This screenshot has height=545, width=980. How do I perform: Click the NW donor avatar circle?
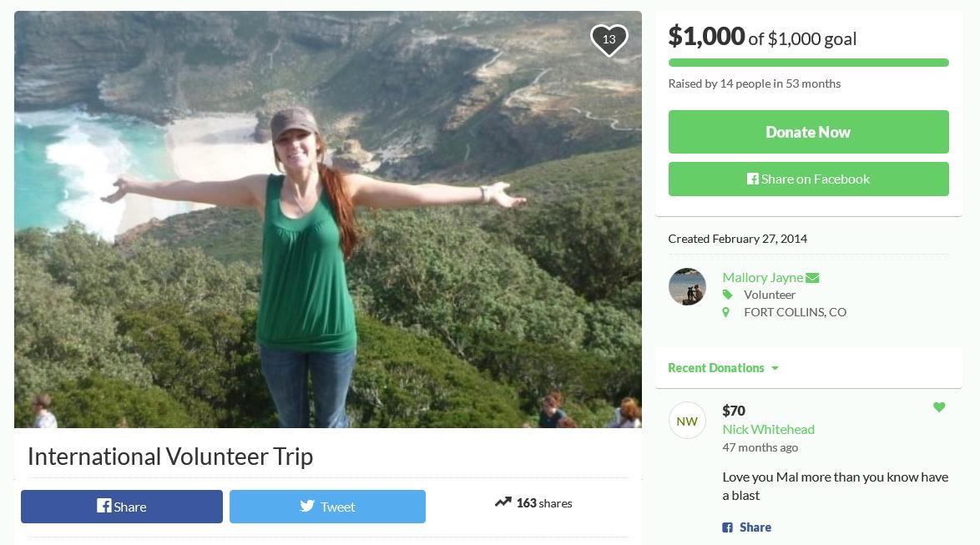(687, 421)
